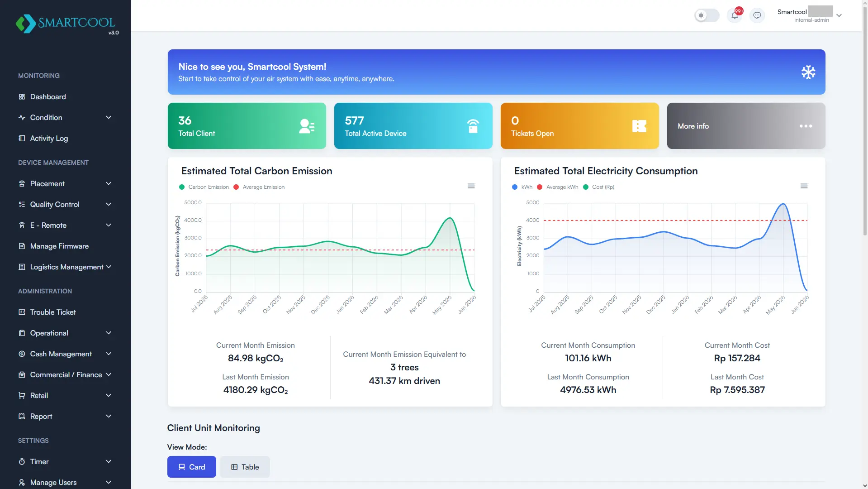Viewport: 868px width, 489px height.
Task: Toggle Cost (Rp) legend series
Action: (x=598, y=187)
